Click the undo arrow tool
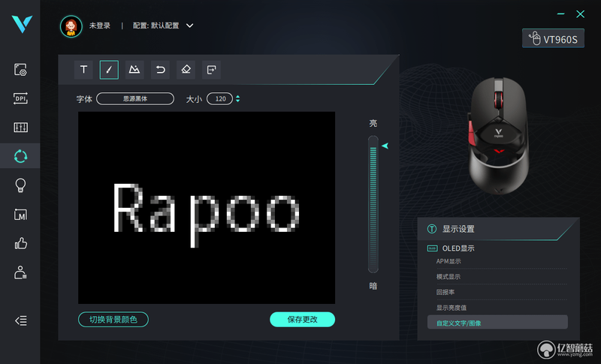Viewport: 601px width, 364px height. pos(160,70)
